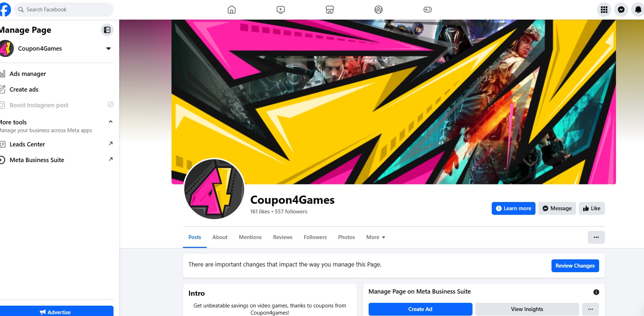
Task: Switch to the Reviews tab
Action: coord(283,237)
